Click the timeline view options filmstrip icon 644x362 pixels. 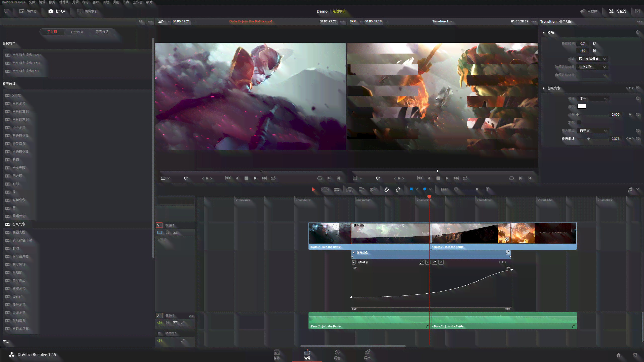444,189
